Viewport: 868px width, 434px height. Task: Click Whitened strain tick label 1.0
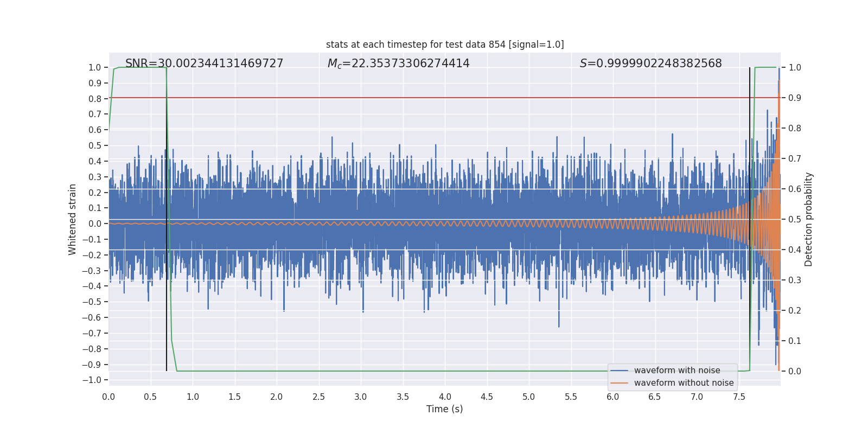(95, 68)
